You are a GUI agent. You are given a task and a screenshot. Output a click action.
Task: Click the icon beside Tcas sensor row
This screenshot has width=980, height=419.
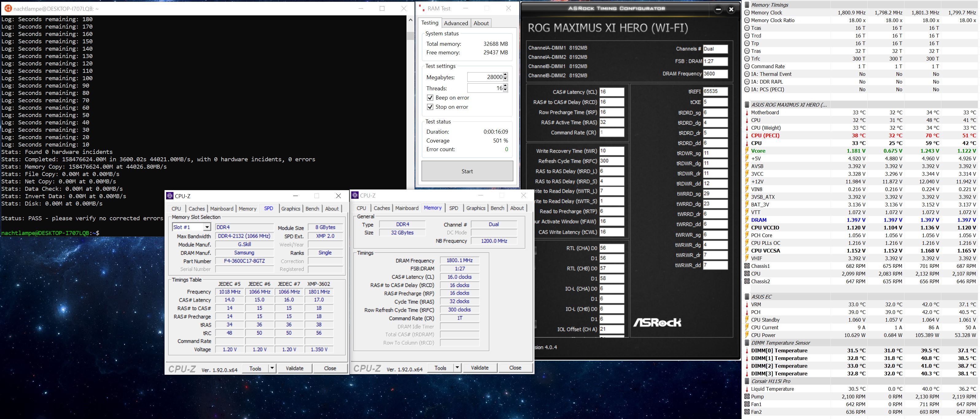pos(747,28)
